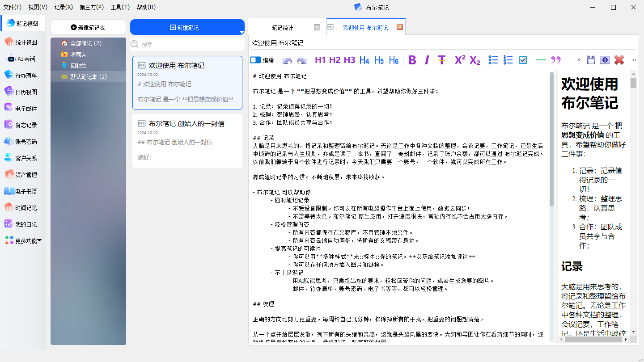Click the red X delete note icon
The width and height of the screenshot is (644, 362).
(619, 59)
